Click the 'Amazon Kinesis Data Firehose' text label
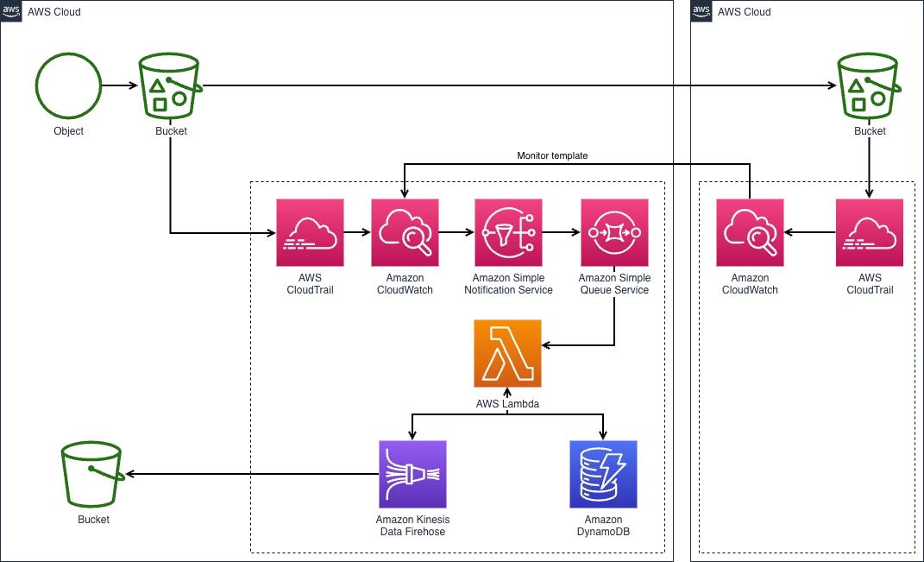This screenshot has width=924, height=562. [x=412, y=526]
